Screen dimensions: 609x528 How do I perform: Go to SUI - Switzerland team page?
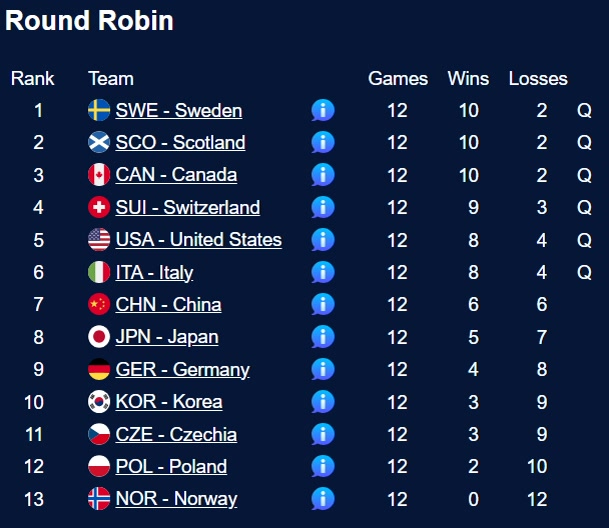(188, 207)
